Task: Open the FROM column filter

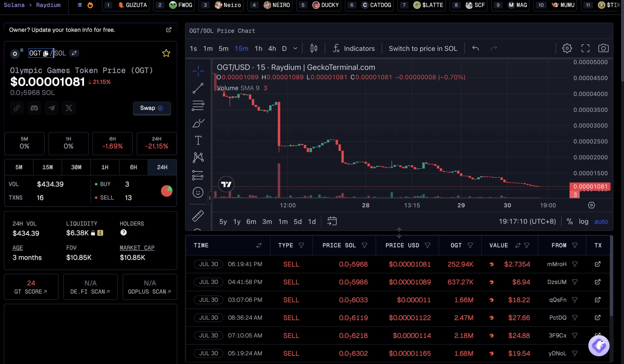Action: click(575, 246)
